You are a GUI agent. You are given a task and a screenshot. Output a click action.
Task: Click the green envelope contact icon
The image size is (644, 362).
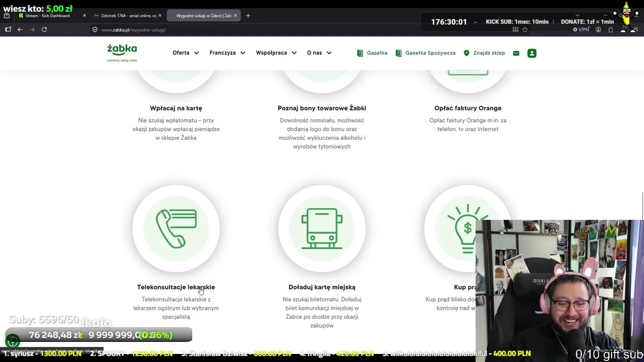point(516,53)
